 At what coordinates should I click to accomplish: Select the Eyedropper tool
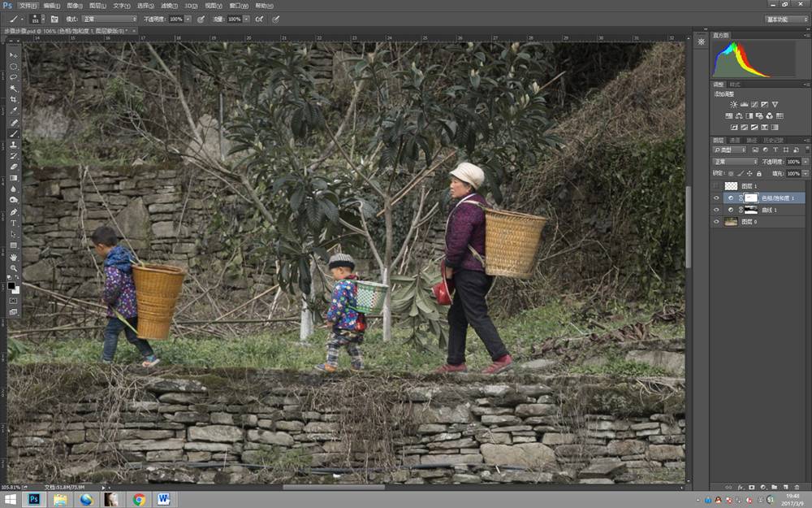click(x=13, y=111)
